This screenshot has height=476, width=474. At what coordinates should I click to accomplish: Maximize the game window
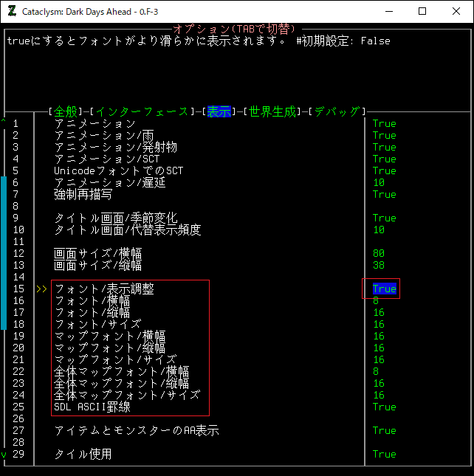point(422,12)
